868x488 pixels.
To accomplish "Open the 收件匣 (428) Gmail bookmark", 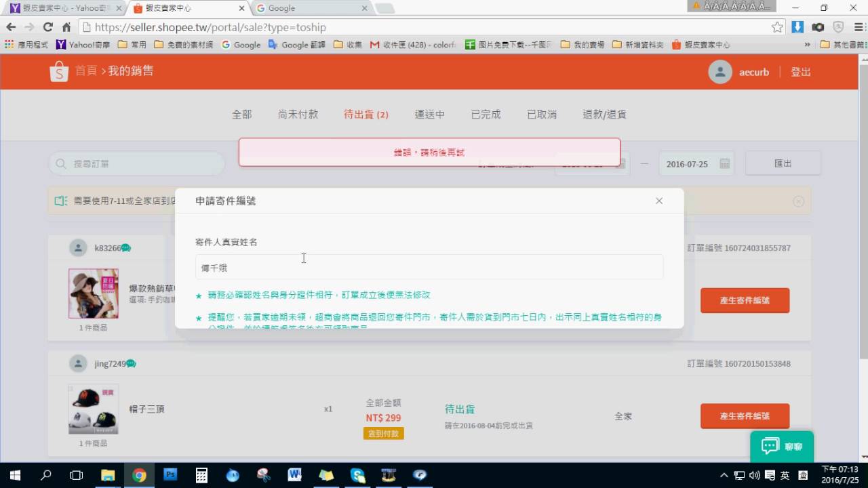I will click(413, 45).
